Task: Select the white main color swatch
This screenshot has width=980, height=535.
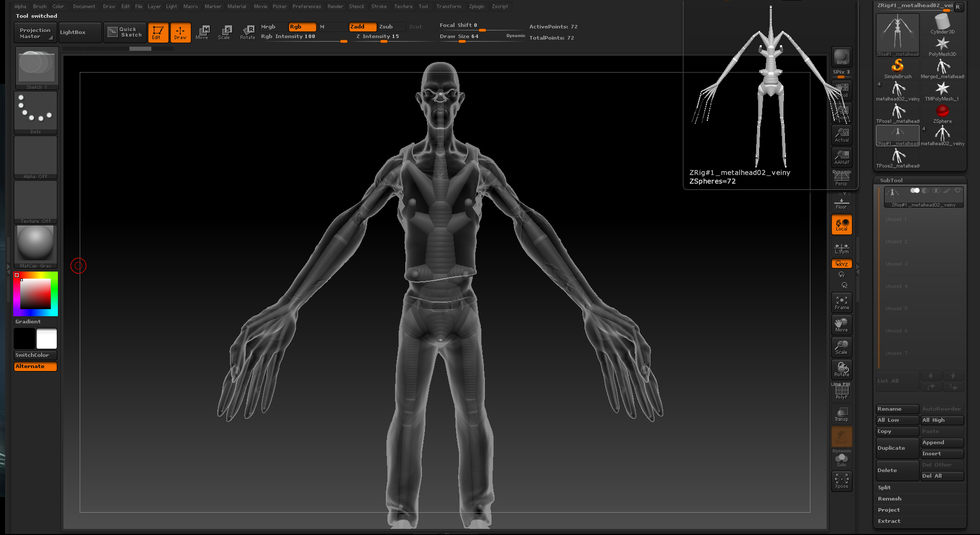Action: 47,339
